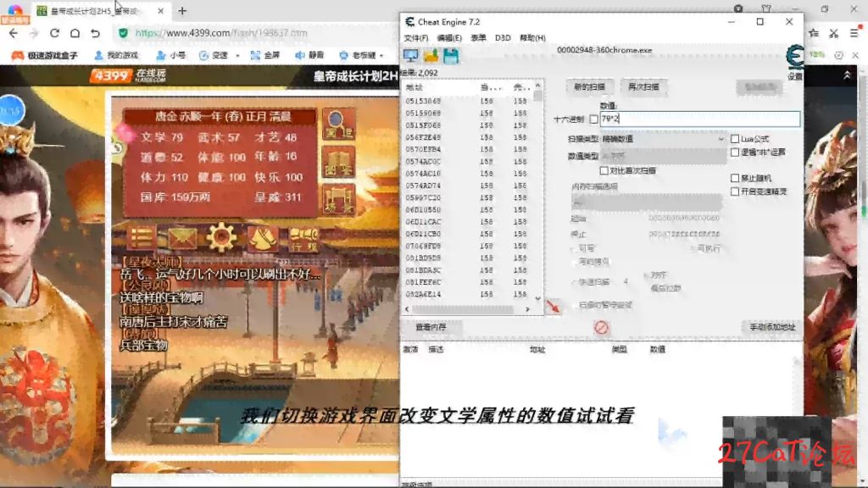Image resolution: width=868 pixels, height=488 pixels.
Task: Open the game's clothing robe icon
Action: [x=263, y=238]
